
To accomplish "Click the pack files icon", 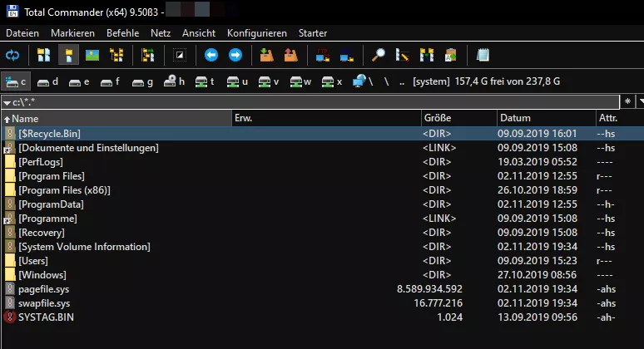I will [266, 55].
